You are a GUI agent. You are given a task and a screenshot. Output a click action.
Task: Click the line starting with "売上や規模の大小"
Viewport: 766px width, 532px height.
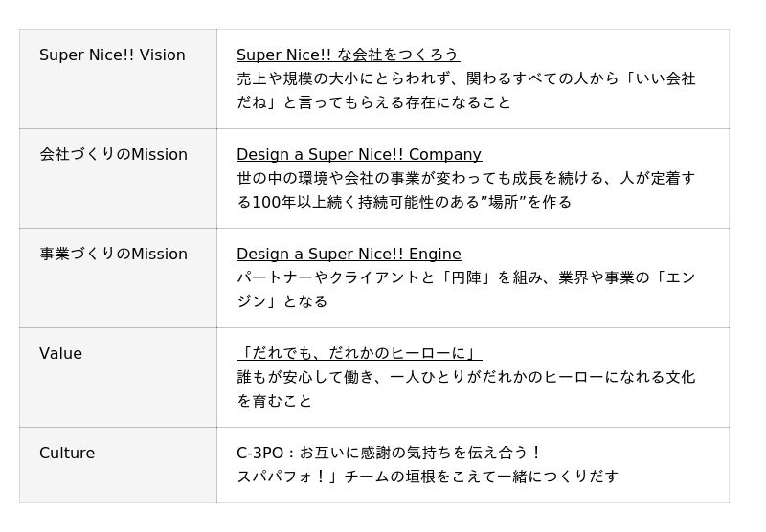(x=465, y=78)
